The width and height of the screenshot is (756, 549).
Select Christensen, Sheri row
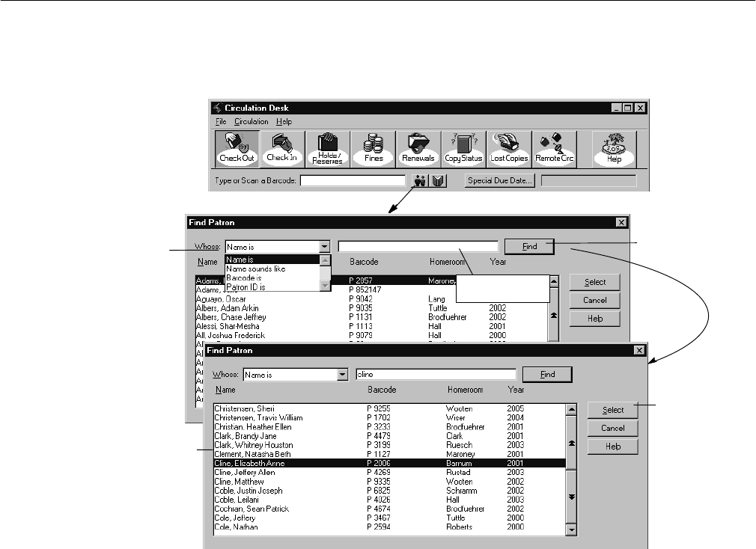[389, 408]
